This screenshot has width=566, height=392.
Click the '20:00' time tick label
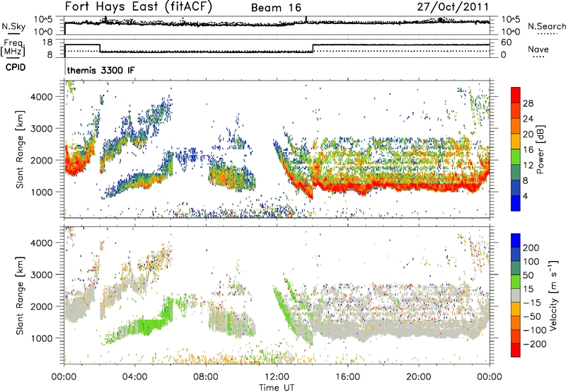418,377
